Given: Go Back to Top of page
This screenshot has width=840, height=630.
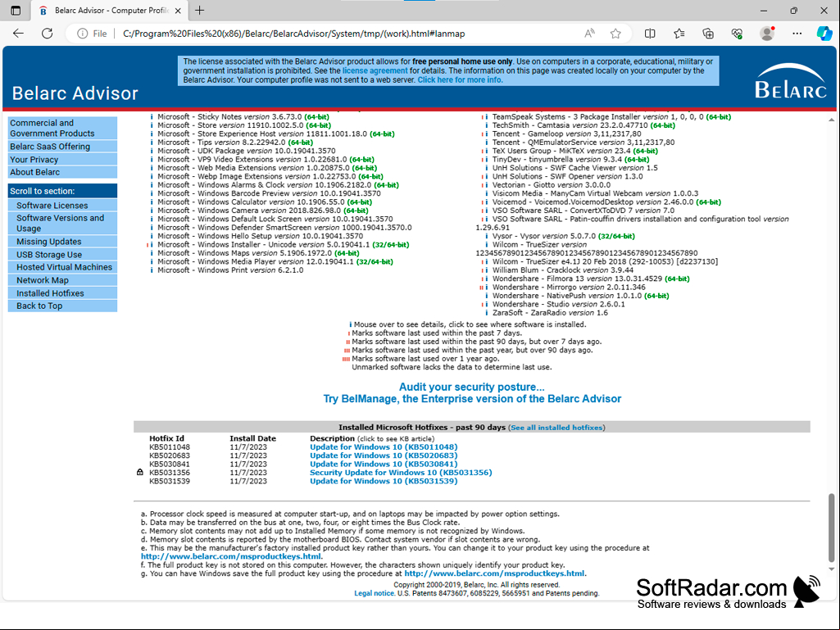Looking at the screenshot, I should coord(62,306).
